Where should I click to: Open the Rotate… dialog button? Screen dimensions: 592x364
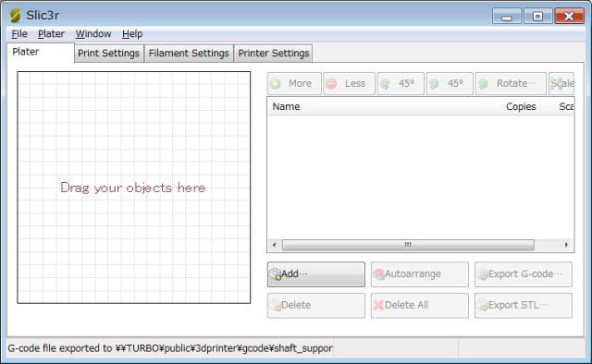point(511,83)
